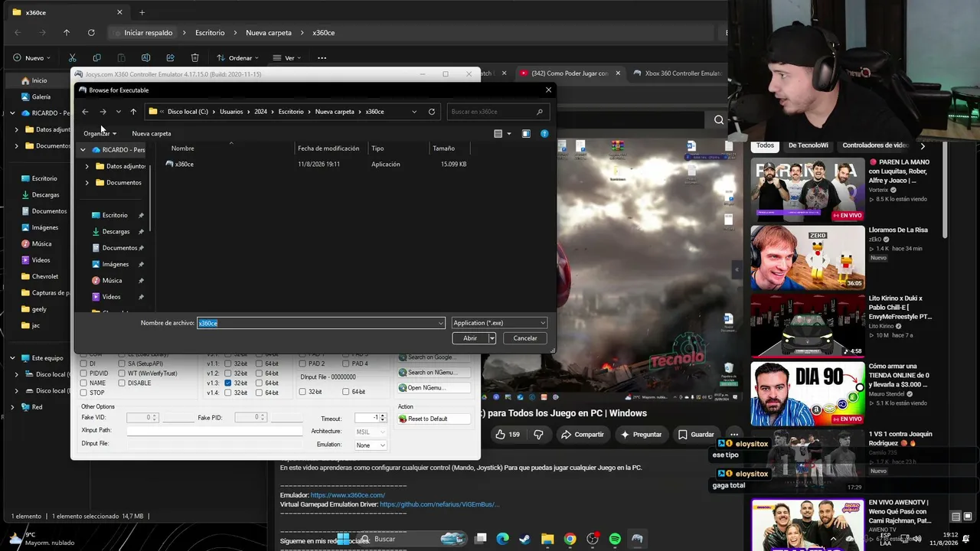Open Steam from the taskbar
Image resolution: width=980 pixels, height=551 pixels.
(525, 539)
